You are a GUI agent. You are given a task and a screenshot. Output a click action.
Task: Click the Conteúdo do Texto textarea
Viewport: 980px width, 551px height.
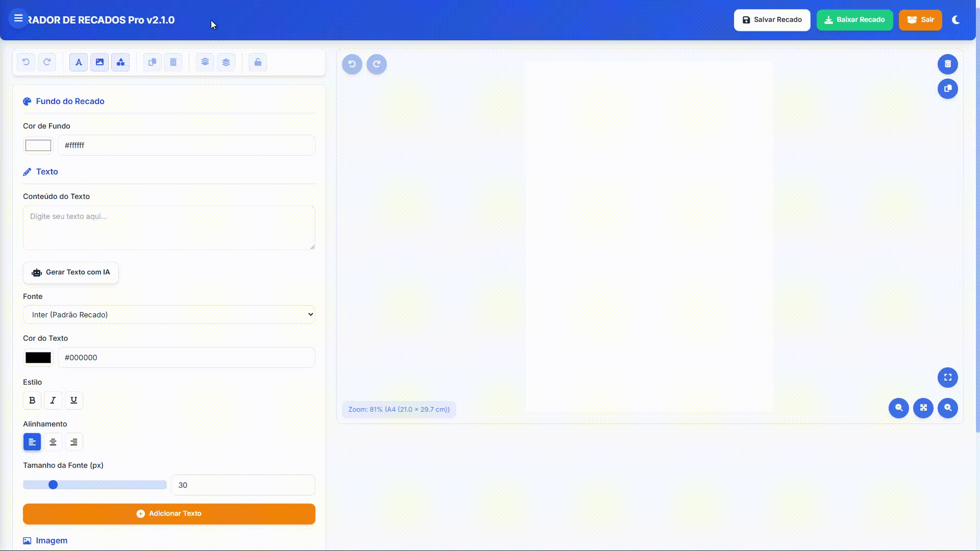pos(169,228)
